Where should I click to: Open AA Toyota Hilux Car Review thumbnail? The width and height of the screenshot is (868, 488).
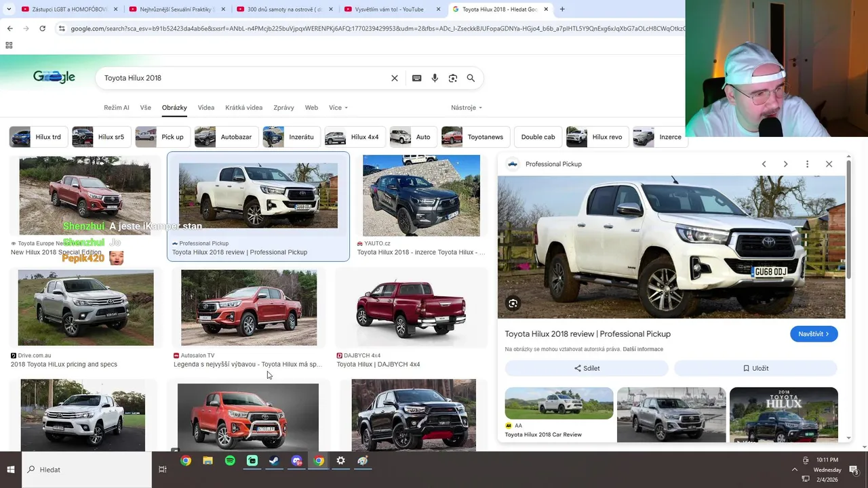point(559,403)
